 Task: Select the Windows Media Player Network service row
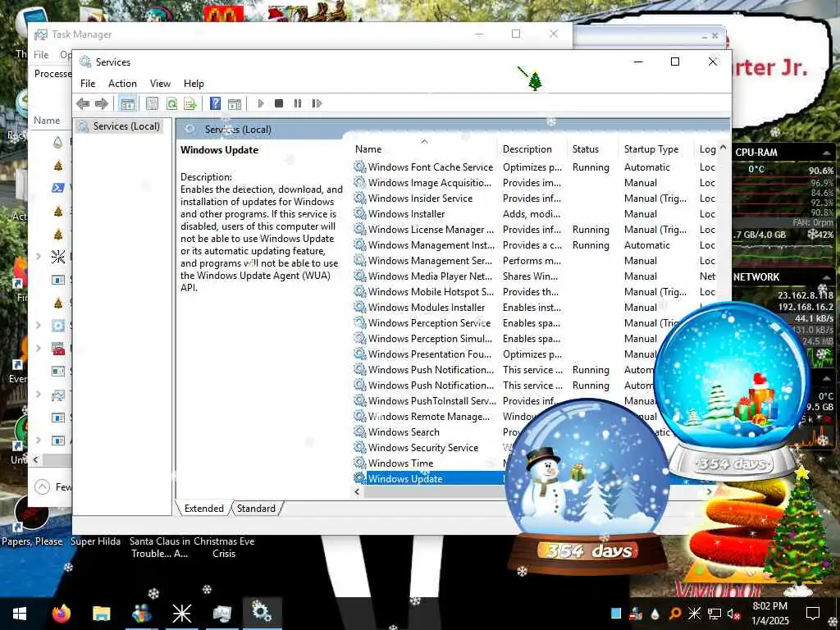point(535,276)
